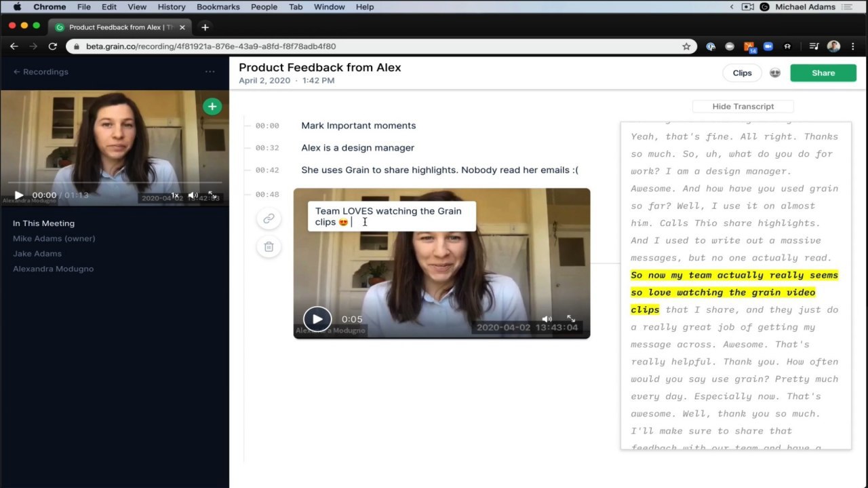
Task: Copy link for the 00:48 clip
Action: tap(269, 219)
